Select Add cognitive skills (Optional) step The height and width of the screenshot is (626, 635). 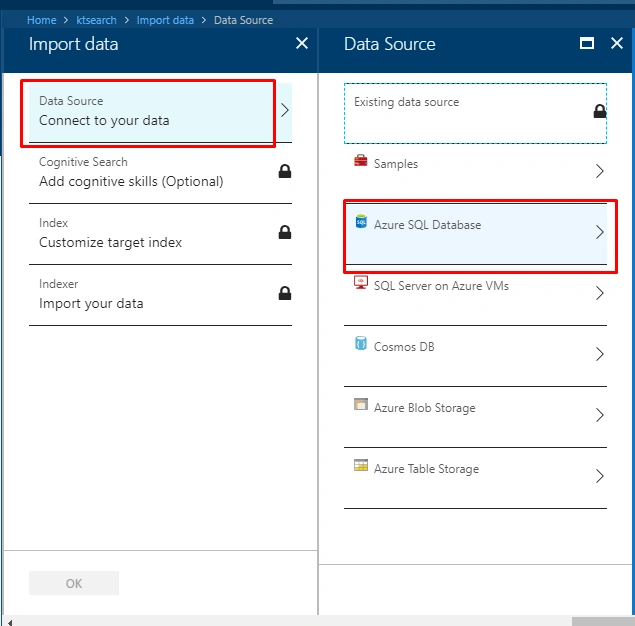[160, 173]
